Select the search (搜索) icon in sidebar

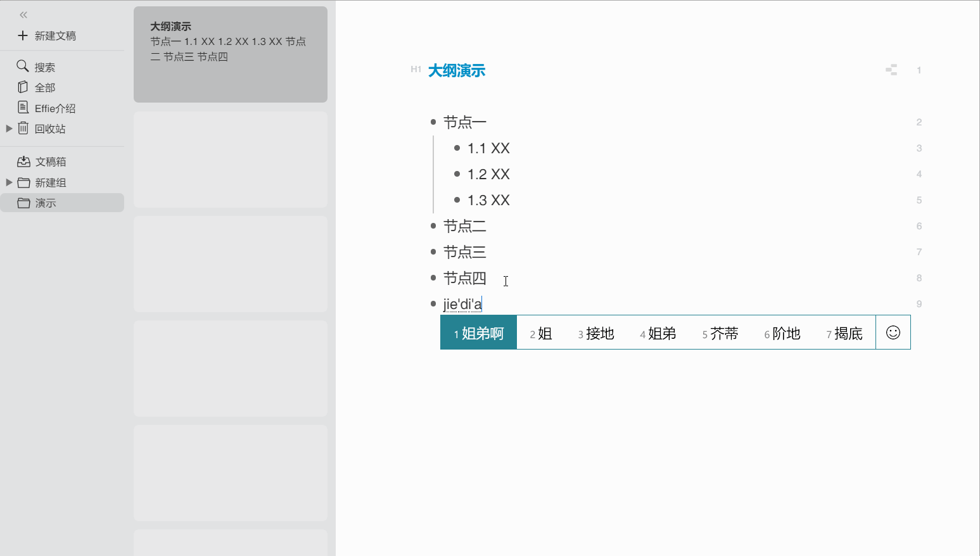tap(23, 66)
